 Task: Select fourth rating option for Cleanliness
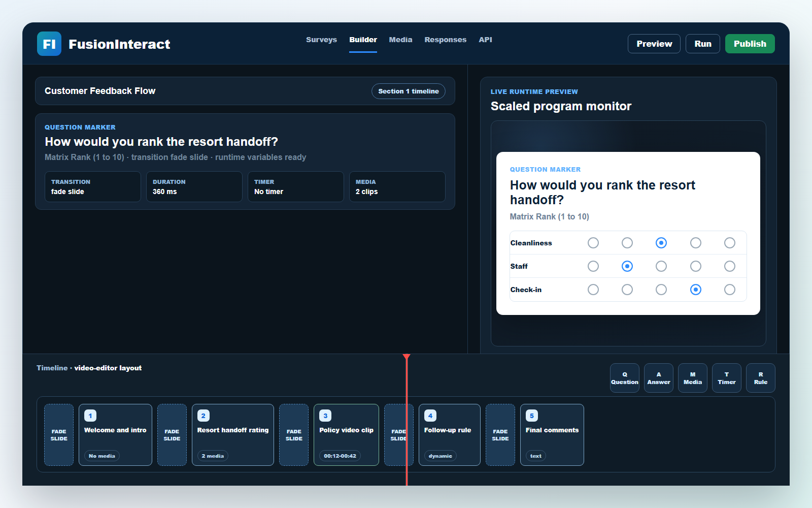696,243
